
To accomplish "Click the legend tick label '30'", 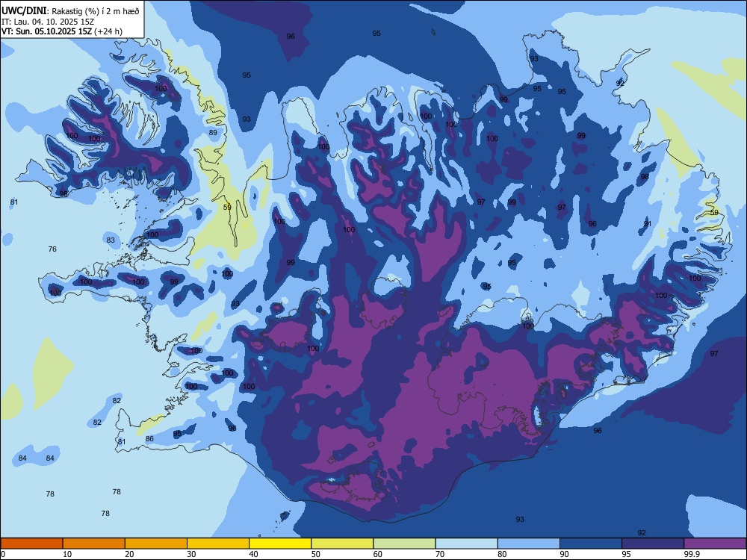I will 191,554.
